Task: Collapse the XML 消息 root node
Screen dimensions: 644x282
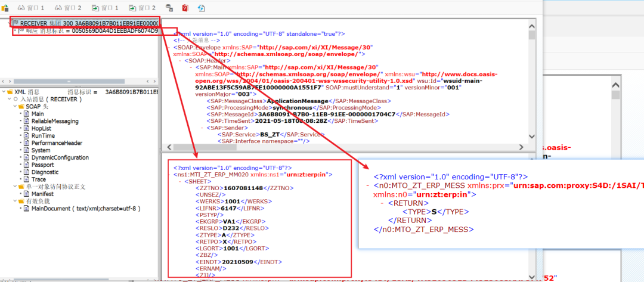Action: coord(4,92)
